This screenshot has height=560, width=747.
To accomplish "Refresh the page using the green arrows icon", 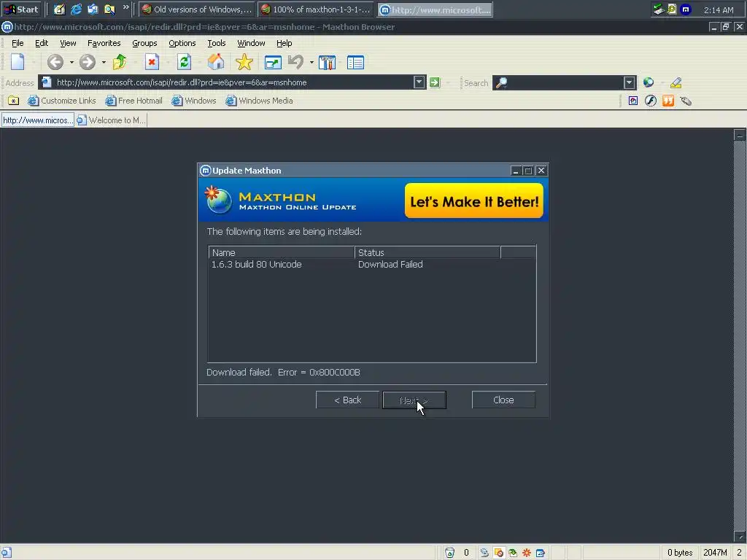I will [x=184, y=62].
